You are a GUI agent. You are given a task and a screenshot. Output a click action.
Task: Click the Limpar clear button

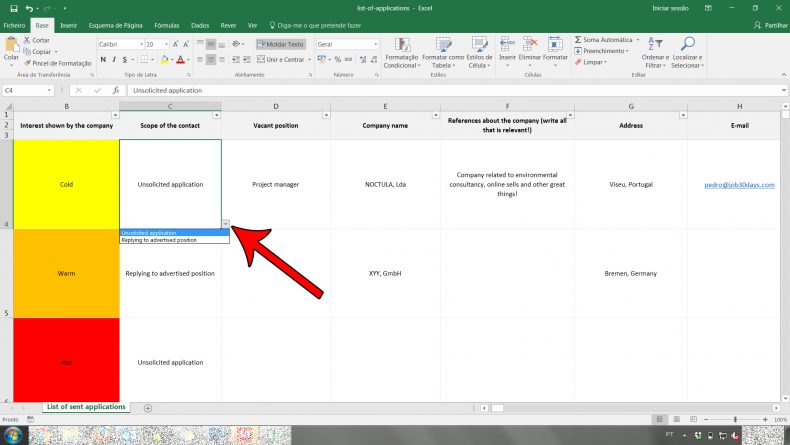pyautogui.click(x=590, y=62)
